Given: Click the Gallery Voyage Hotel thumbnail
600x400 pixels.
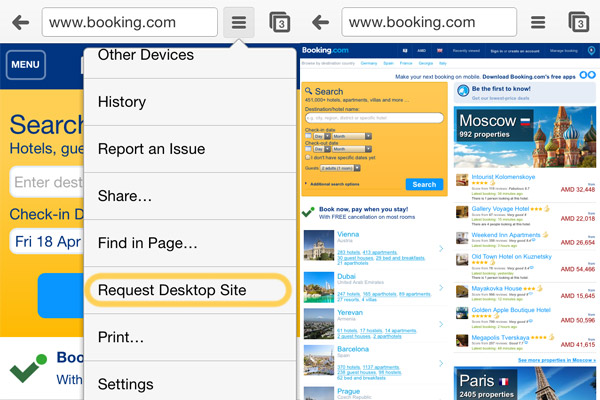Looking at the screenshot, I should (x=462, y=212).
